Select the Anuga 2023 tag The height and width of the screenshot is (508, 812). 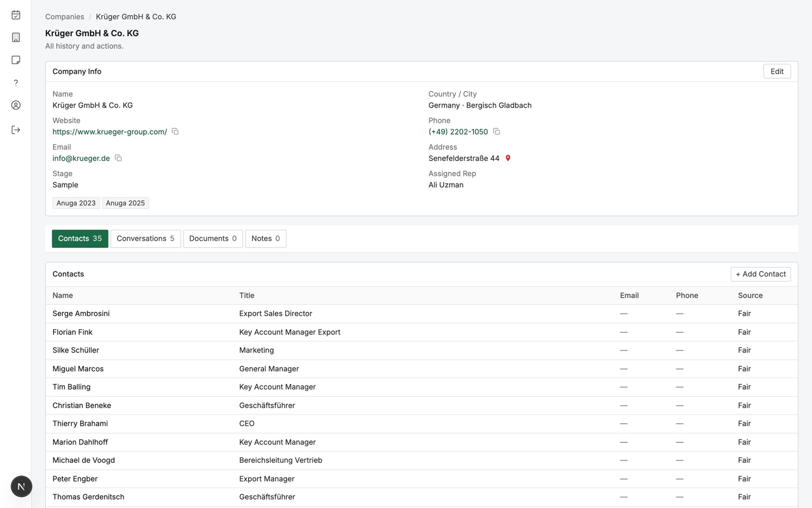click(x=76, y=203)
